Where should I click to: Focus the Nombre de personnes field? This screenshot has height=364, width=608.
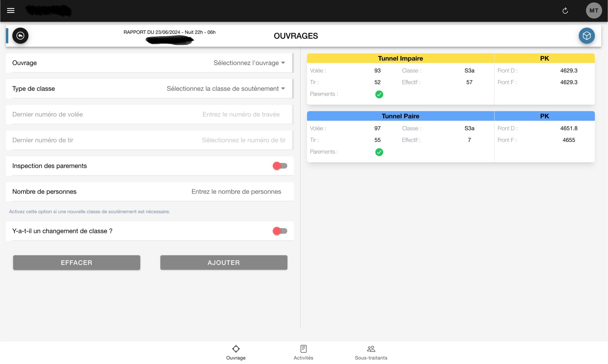click(236, 192)
